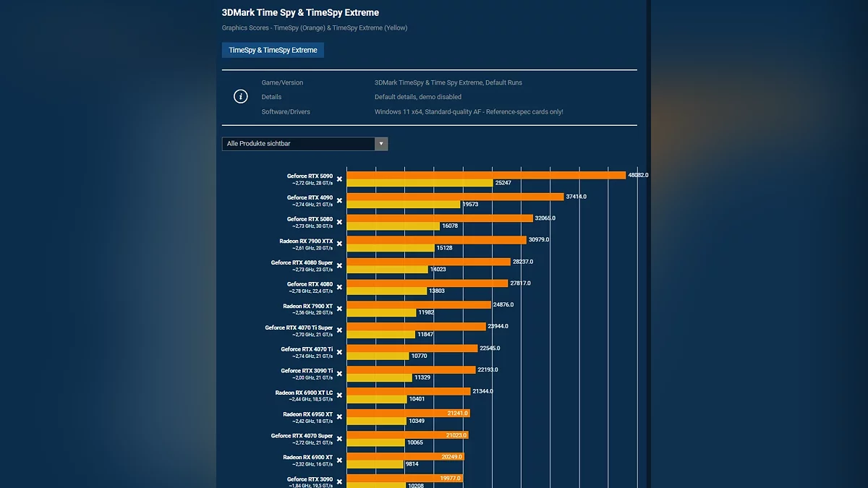Viewport: 868px width, 488px height.
Task: Hide the Geforce RTX 3090 Ti row
Action: pyautogui.click(x=339, y=374)
